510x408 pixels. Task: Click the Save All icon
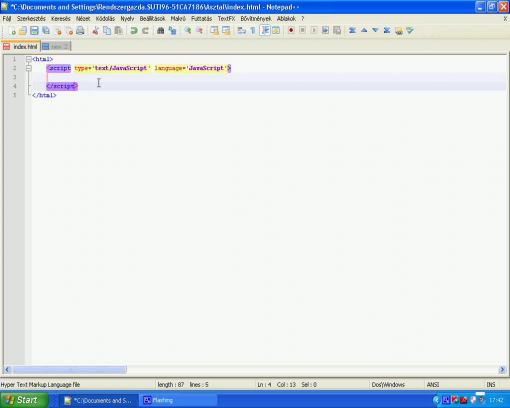tap(46, 31)
